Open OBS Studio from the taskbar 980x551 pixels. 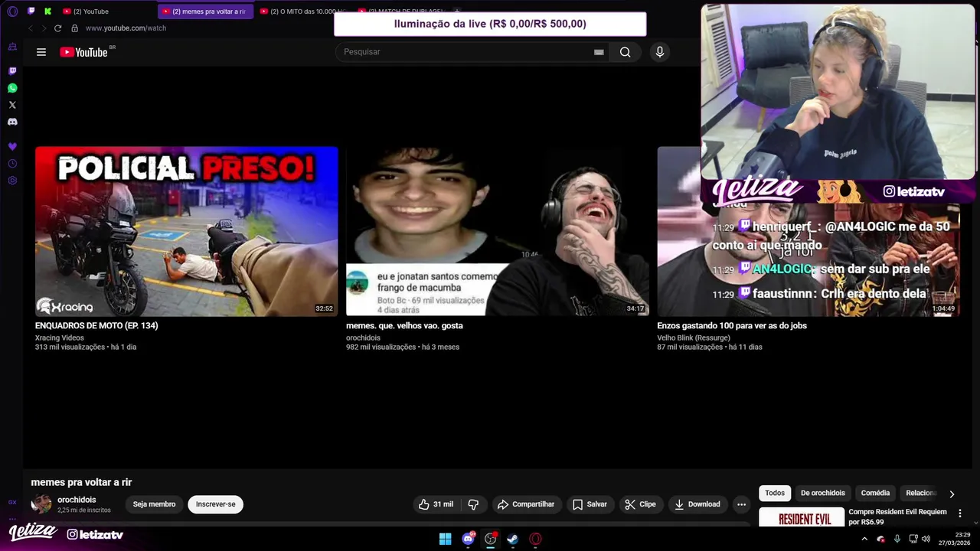[490, 539]
